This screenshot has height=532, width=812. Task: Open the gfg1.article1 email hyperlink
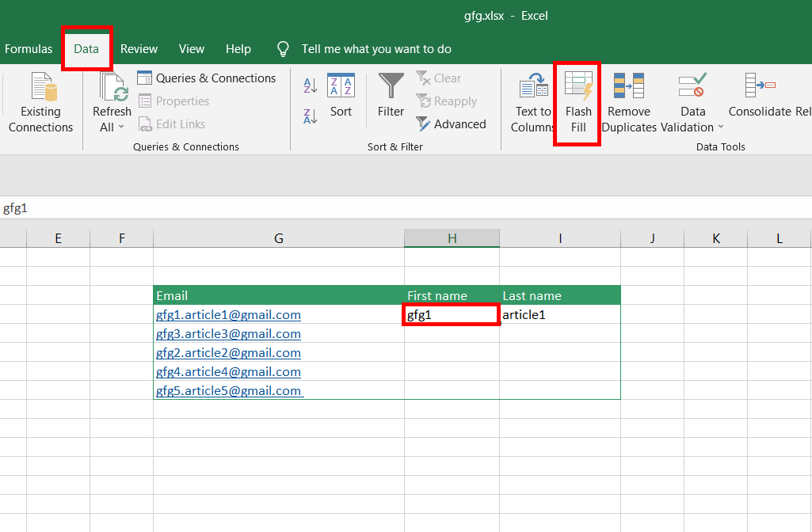pyautogui.click(x=228, y=314)
